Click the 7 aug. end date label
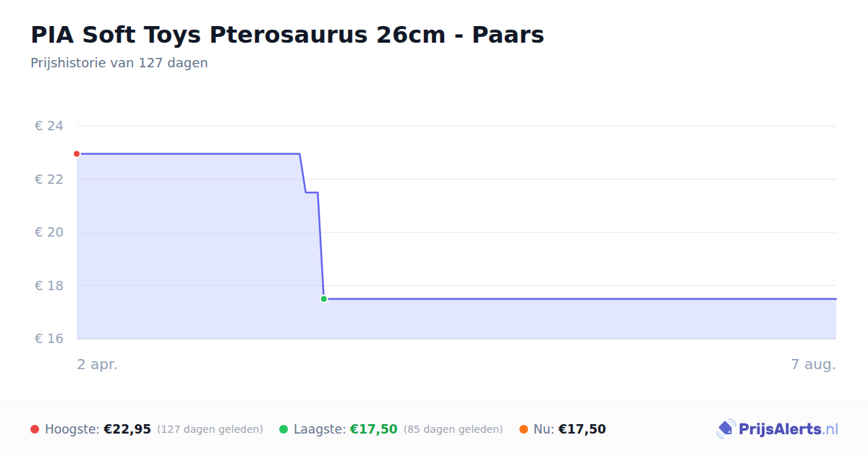Image resolution: width=868 pixels, height=456 pixels. click(814, 365)
